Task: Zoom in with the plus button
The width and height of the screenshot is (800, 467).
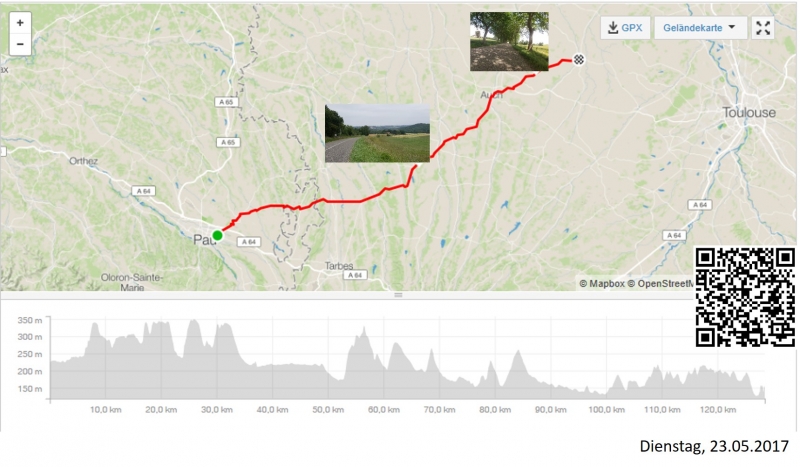Action: (20, 23)
